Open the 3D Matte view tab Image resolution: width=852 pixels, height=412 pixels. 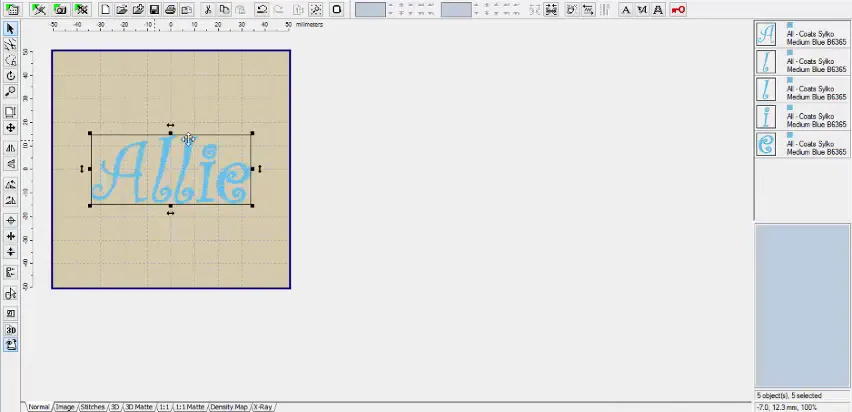pos(139,407)
